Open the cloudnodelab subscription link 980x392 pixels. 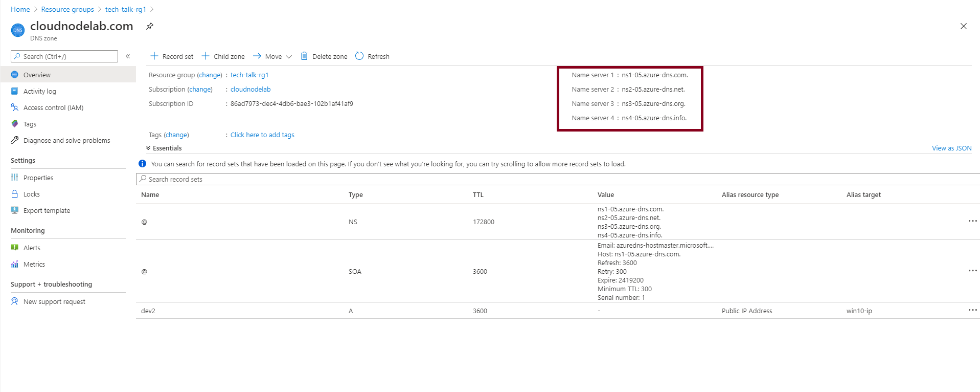[x=250, y=89]
